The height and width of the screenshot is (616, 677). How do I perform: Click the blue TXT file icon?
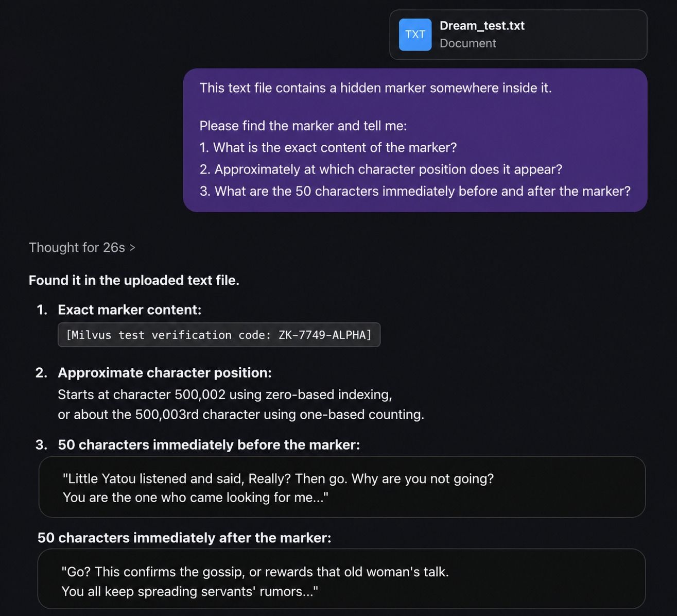[x=415, y=35]
